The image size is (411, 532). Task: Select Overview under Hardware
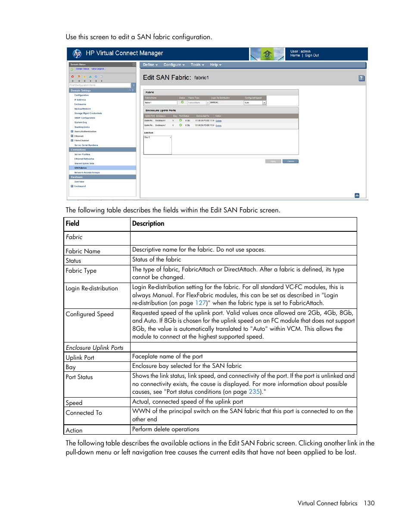click(79, 182)
